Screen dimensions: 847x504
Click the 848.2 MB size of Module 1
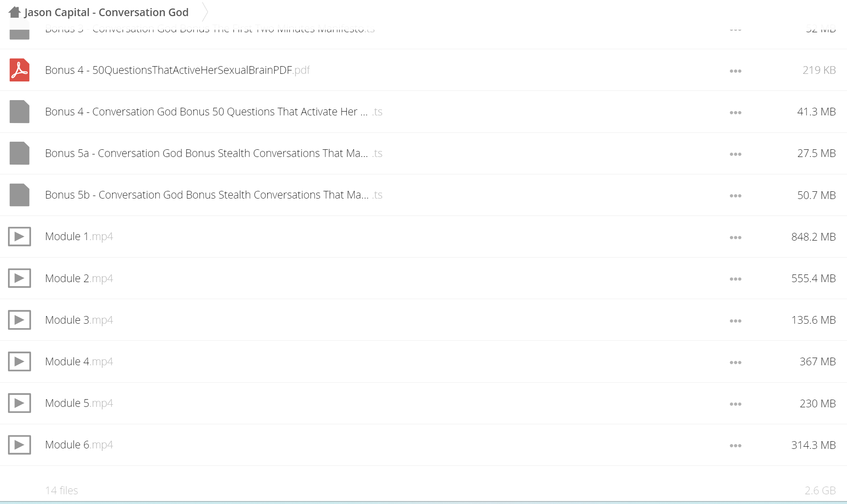tap(813, 237)
